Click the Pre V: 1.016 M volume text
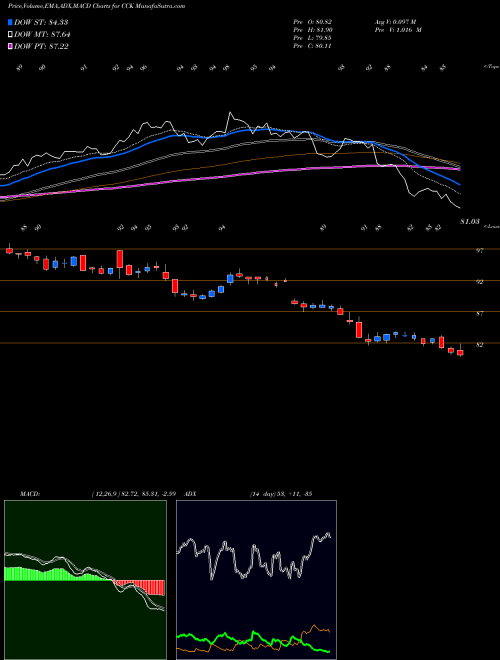The width and height of the screenshot is (500, 660). pos(398,30)
